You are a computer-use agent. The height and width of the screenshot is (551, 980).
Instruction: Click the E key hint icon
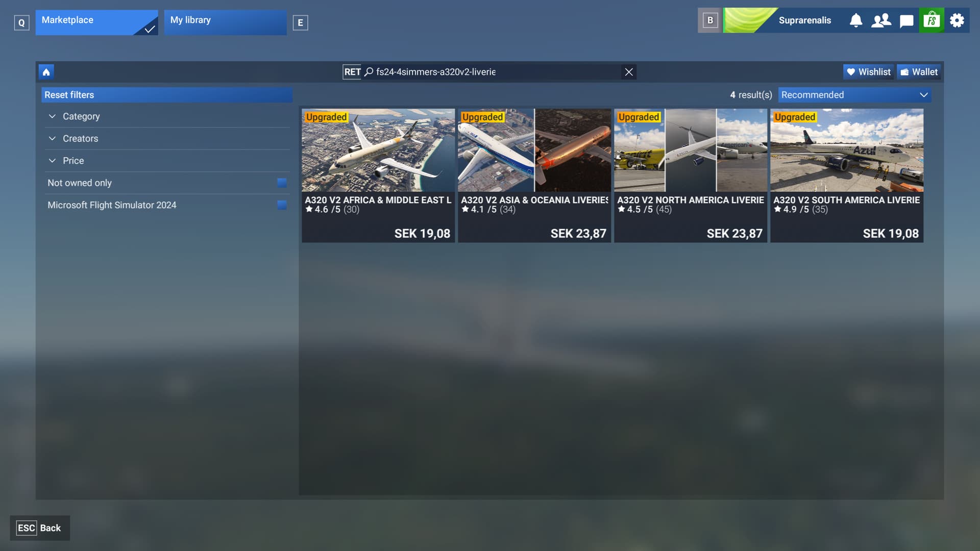pos(300,22)
